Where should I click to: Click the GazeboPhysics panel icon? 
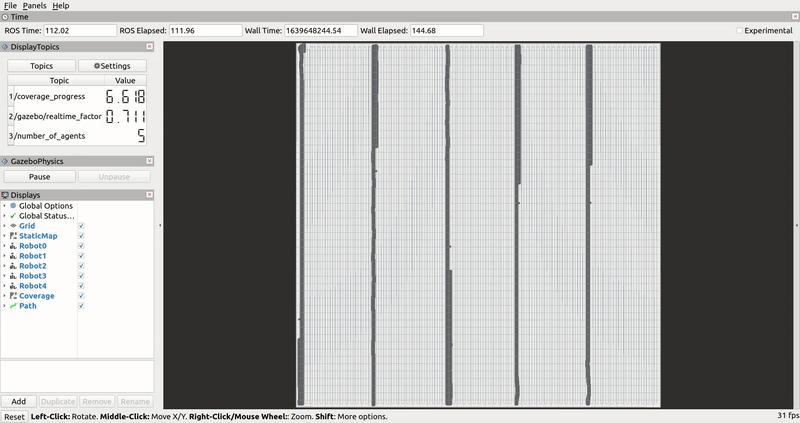click(5, 161)
